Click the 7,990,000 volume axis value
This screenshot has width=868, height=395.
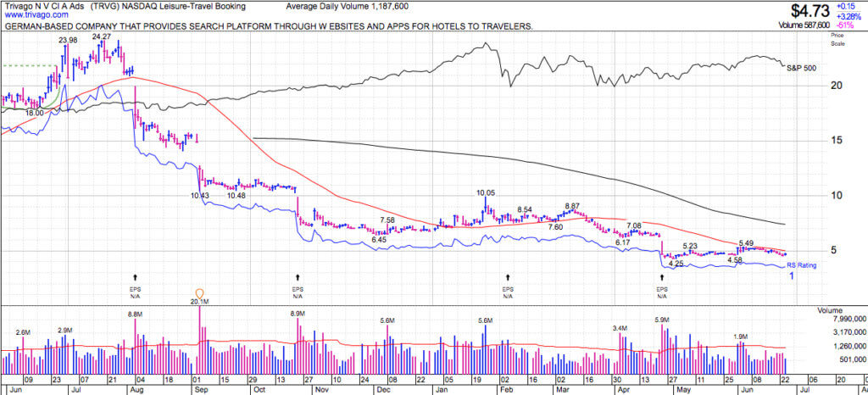pos(849,320)
